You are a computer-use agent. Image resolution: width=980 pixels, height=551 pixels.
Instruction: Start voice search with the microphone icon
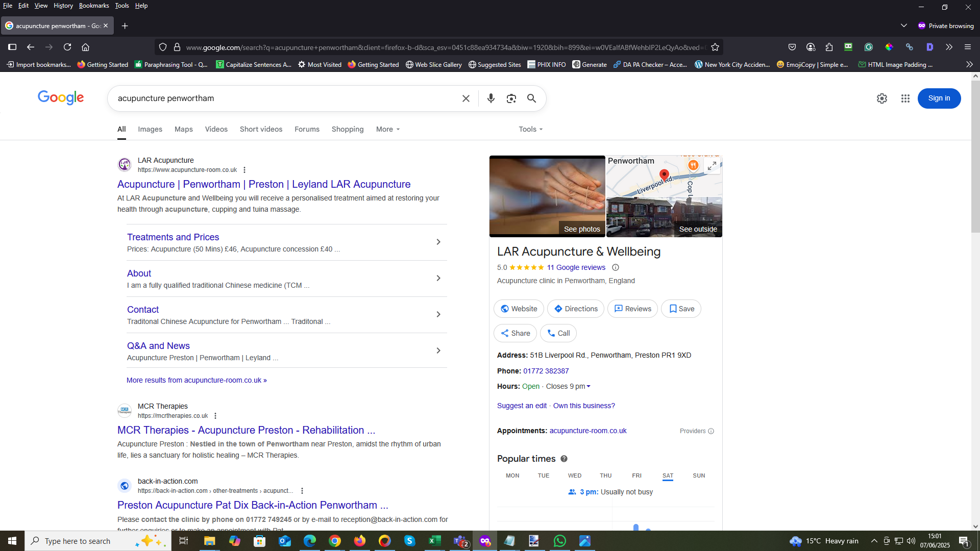(x=491, y=98)
